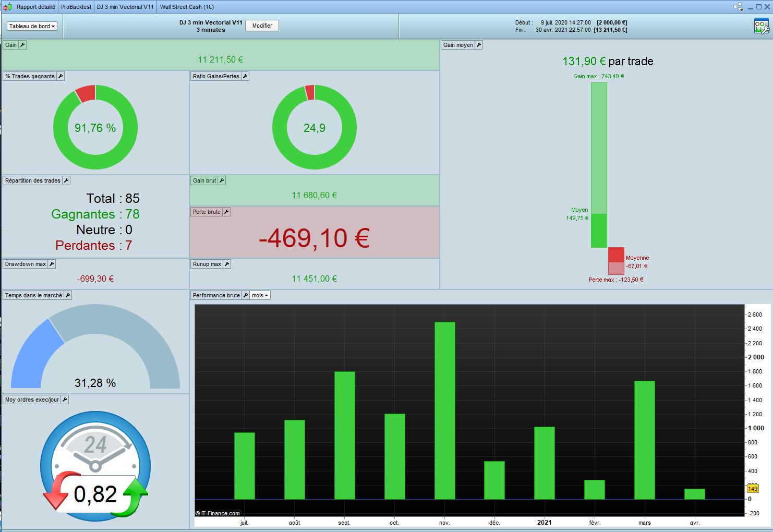The height and width of the screenshot is (532, 773).
Task: Click wrench icon beside % Trades gagnants
Action: (x=61, y=76)
